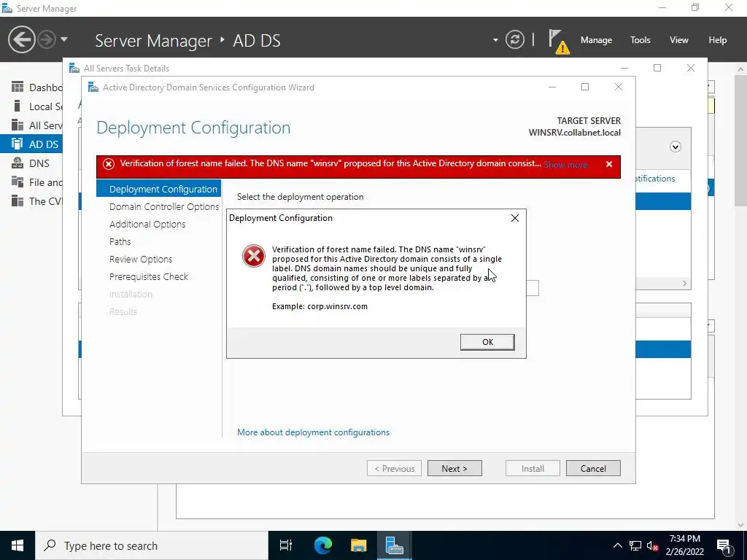
Task: Open the Action Center notification icon
Action: (724, 545)
